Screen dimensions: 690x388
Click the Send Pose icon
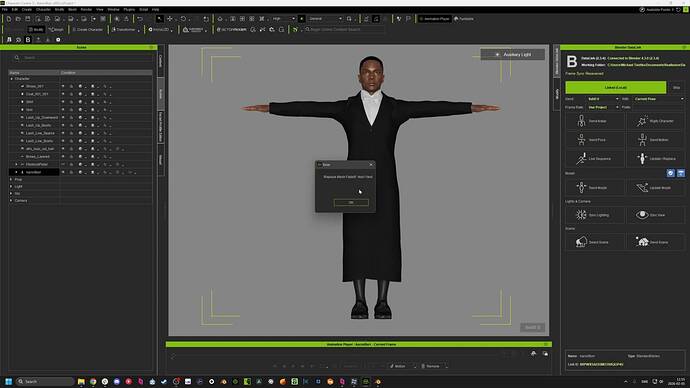point(581,139)
